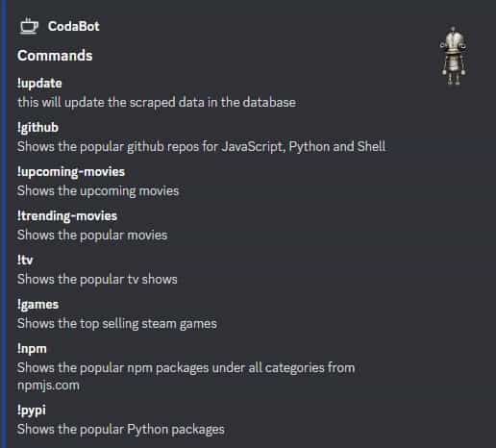This screenshot has height=448, width=496.
Task: Click the popular Python packages description
Action: [x=121, y=430]
